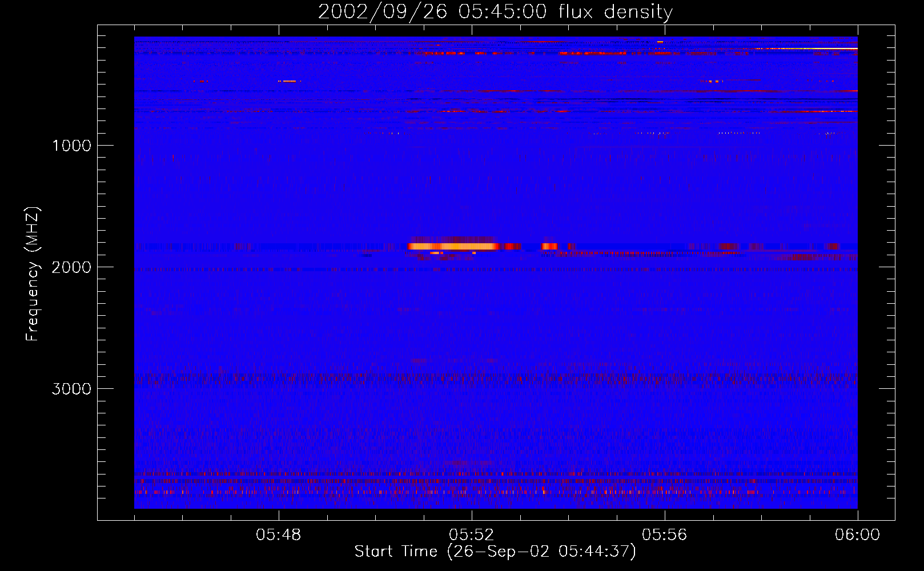Click the 3000 frequency tick label
This screenshot has height=571, width=924.
(x=71, y=389)
